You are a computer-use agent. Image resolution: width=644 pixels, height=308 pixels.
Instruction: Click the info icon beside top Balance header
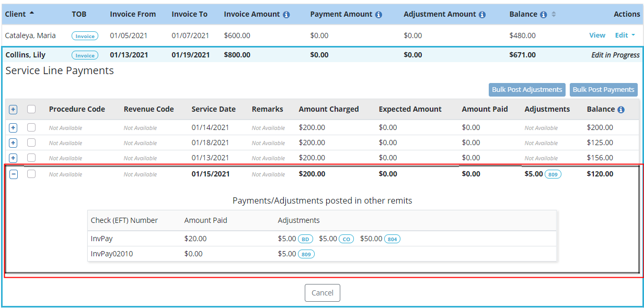tap(544, 15)
